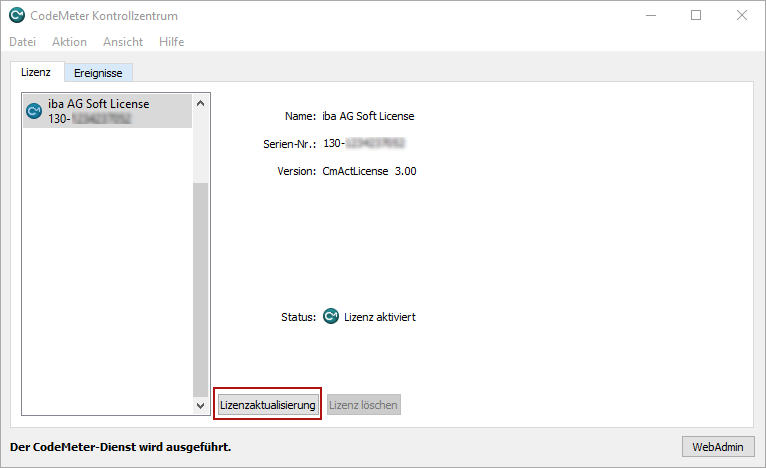The width and height of the screenshot is (766, 468).
Task: Open the Ansicht menu
Action: tap(123, 42)
